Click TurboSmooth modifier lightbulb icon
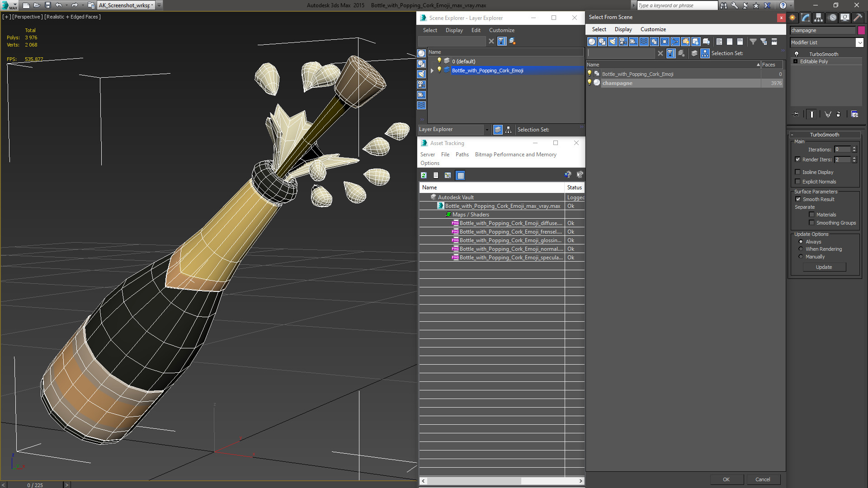 797,54
